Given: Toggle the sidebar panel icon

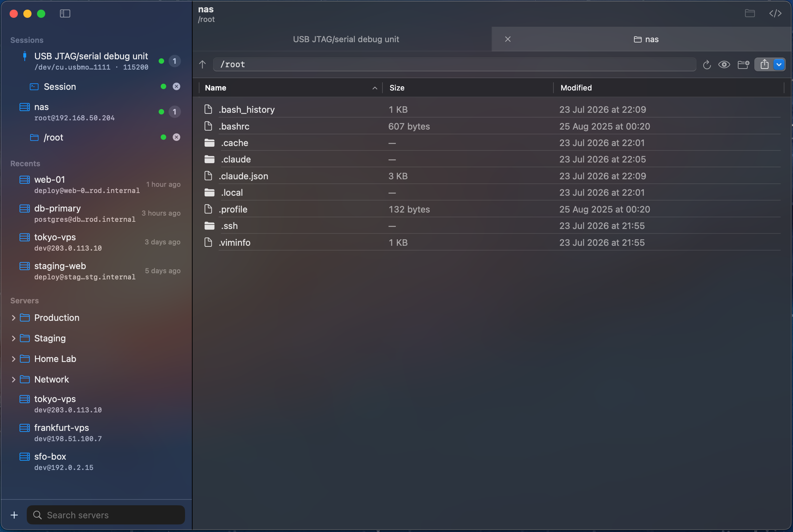Looking at the screenshot, I should pos(65,14).
